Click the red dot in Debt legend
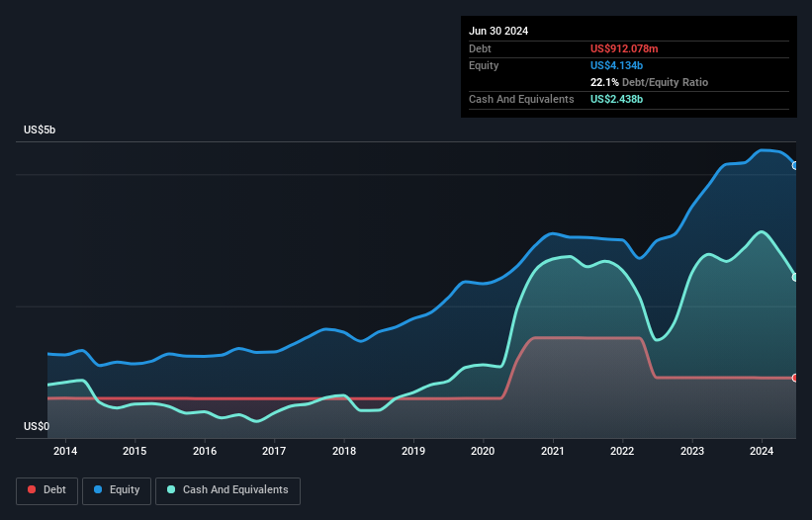The image size is (812, 520). pos(32,489)
